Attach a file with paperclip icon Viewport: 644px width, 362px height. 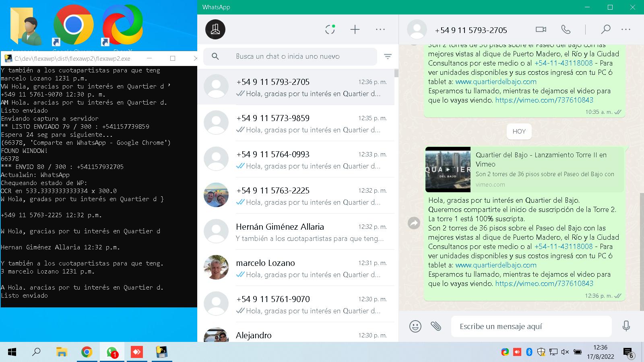click(x=436, y=326)
